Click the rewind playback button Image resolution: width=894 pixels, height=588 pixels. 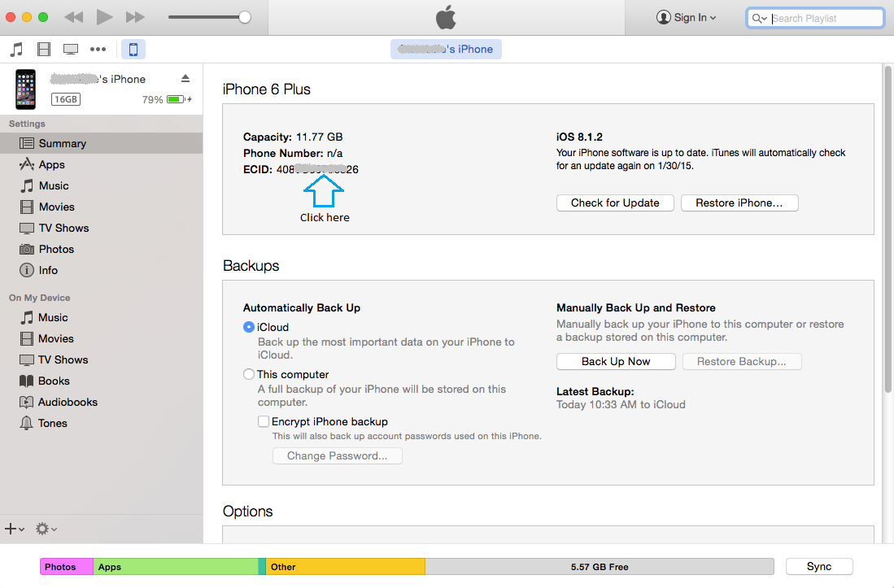coord(74,17)
